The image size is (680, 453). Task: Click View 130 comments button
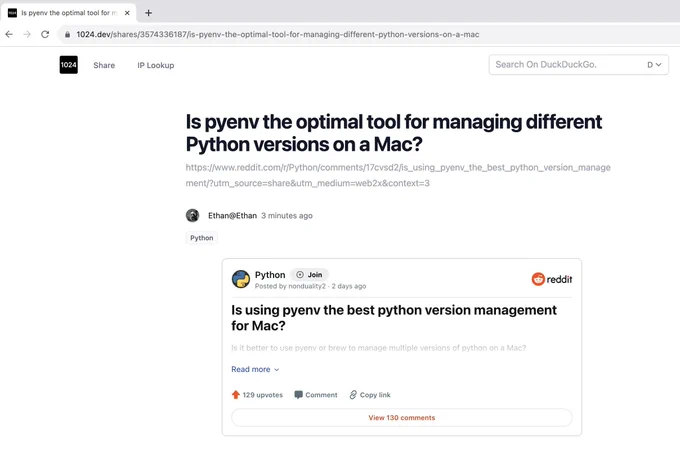[x=402, y=417]
